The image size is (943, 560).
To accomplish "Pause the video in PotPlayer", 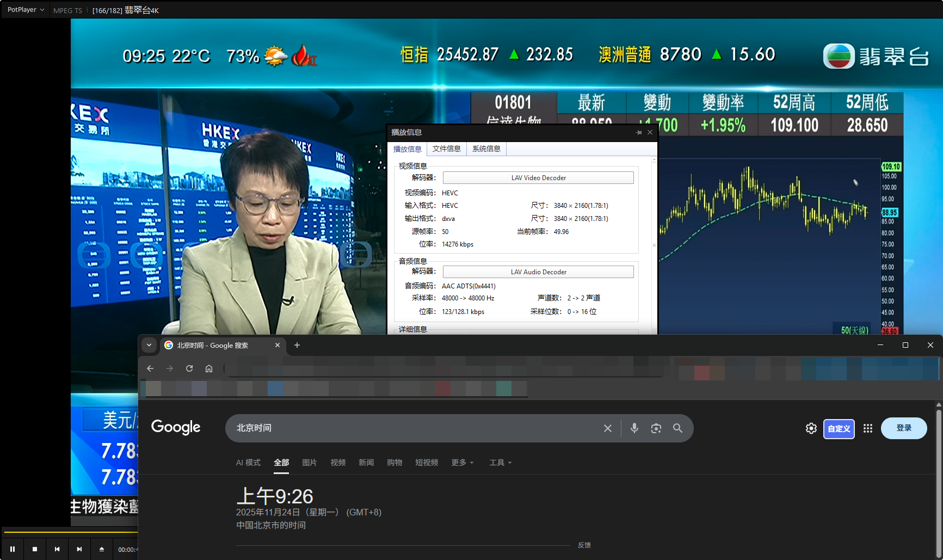I will pyautogui.click(x=13, y=549).
